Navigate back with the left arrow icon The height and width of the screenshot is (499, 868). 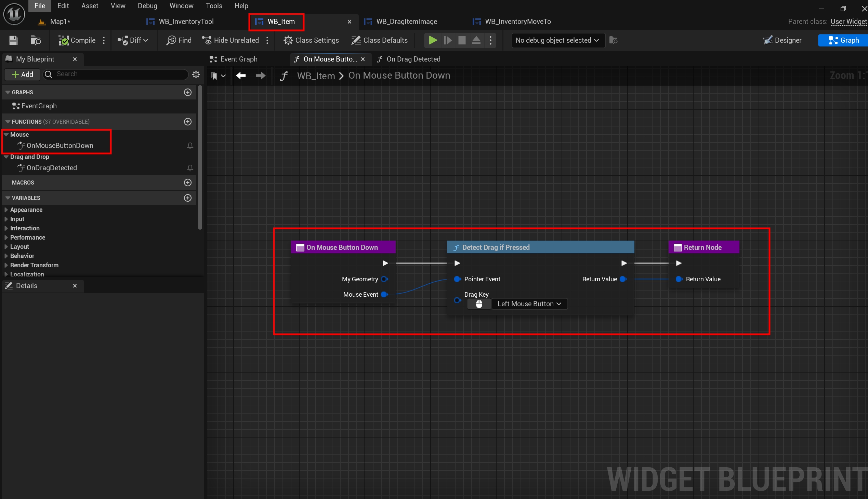click(x=241, y=76)
